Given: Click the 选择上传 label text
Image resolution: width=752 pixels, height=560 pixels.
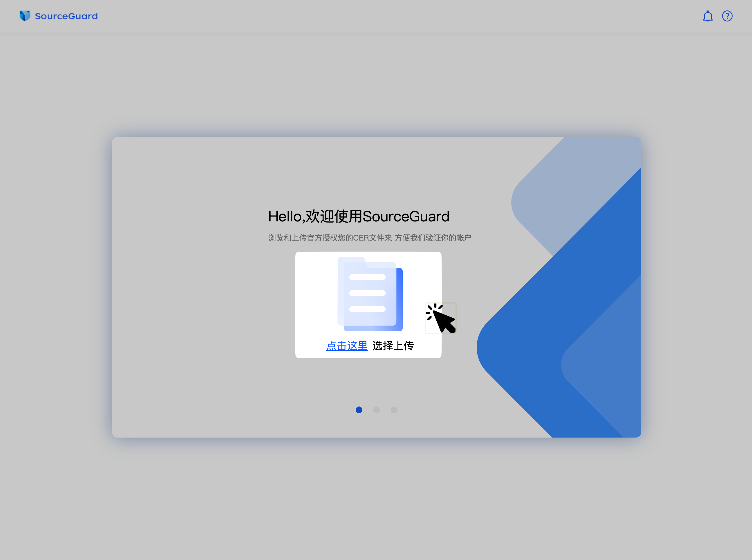Looking at the screenshot, I should pyautogui.click(x=393, y=345).
